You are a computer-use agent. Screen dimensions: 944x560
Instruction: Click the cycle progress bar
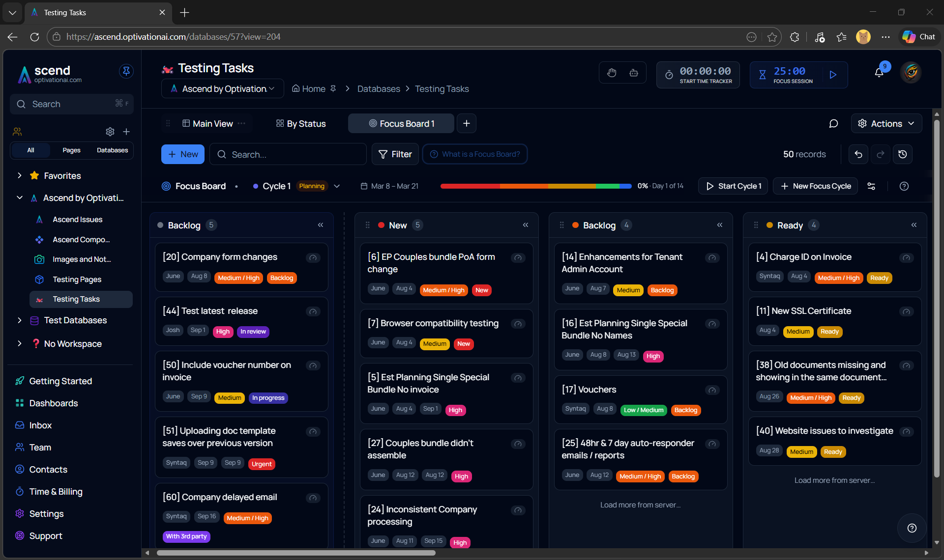click(536, 186)
